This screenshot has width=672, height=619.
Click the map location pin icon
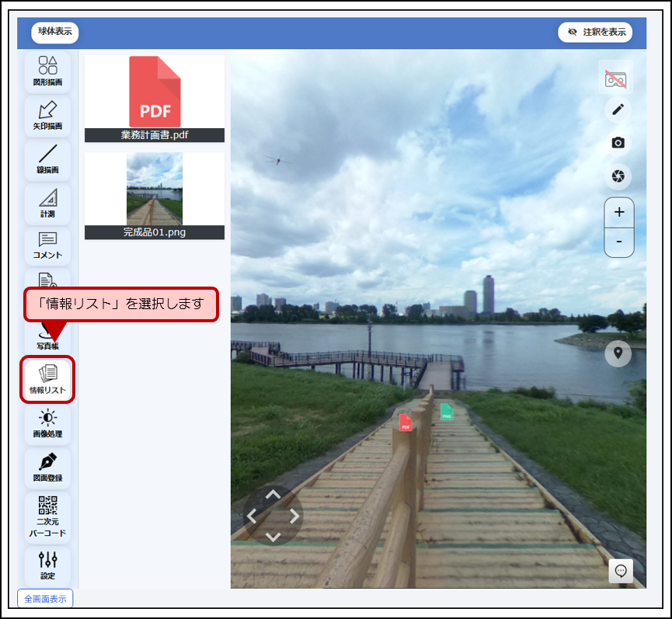click(618, 353)
